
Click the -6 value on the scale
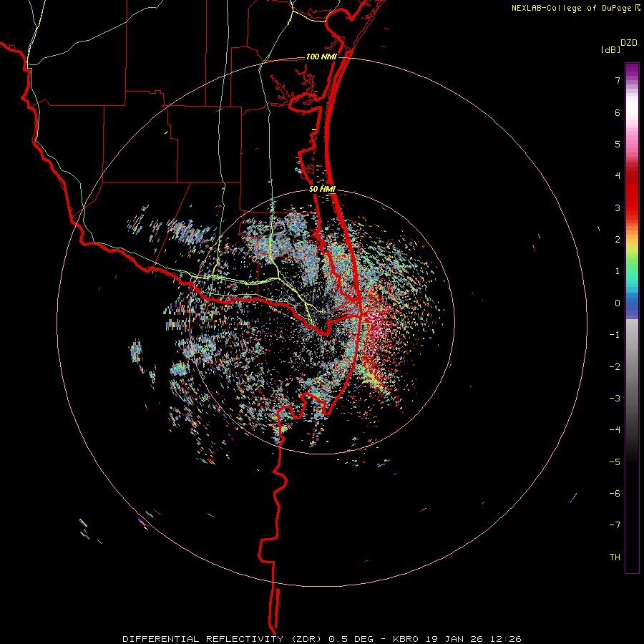tap(615, 494)
